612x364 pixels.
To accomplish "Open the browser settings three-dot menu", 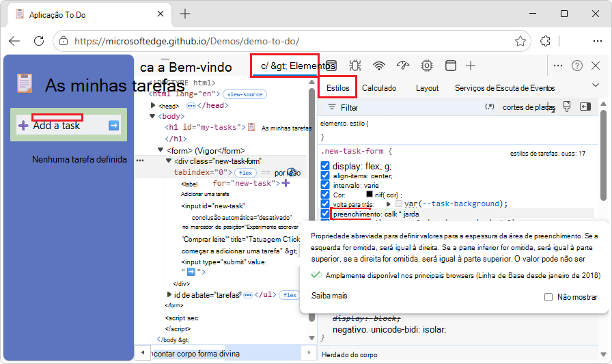I will tap(597, 41).
